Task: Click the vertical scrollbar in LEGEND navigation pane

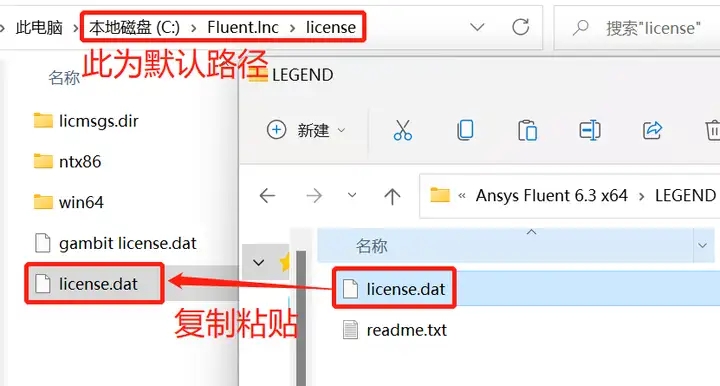Action: (301, 318)
